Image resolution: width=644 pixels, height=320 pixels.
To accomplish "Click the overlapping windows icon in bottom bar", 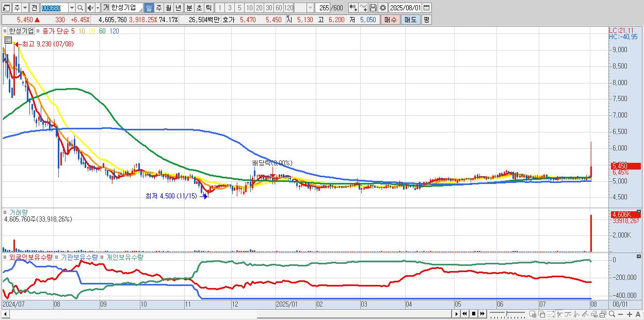I will [x=542, y=314].
